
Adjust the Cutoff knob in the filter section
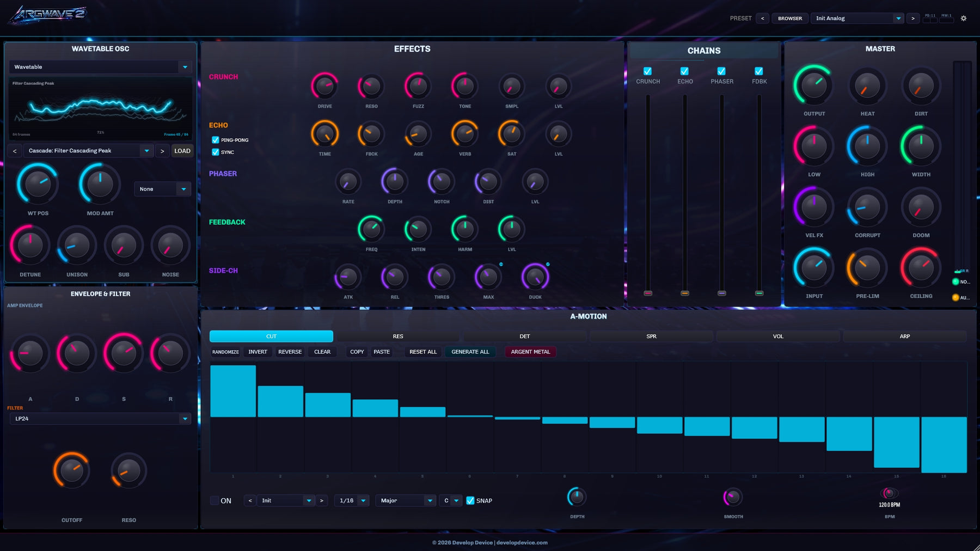coord(72,470)
